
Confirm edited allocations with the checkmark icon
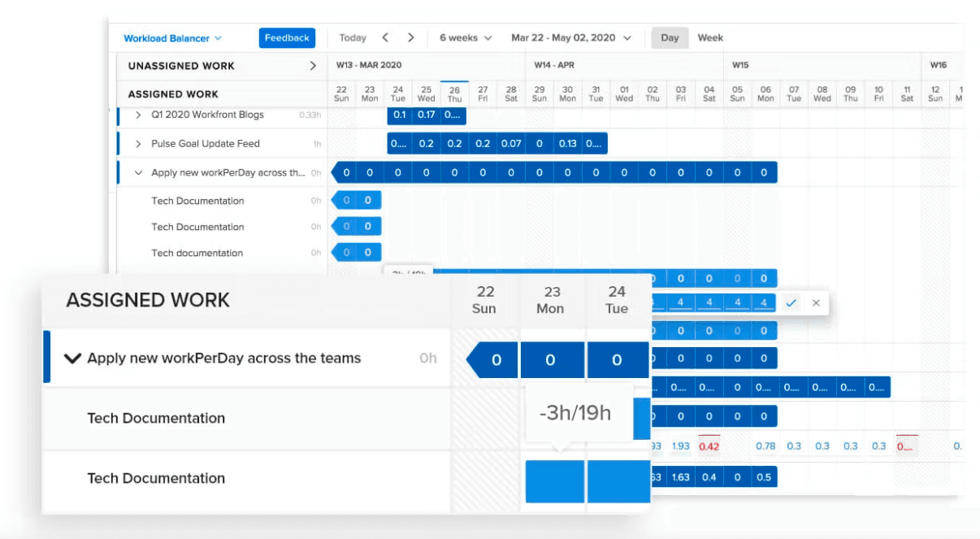pos(792,302)
